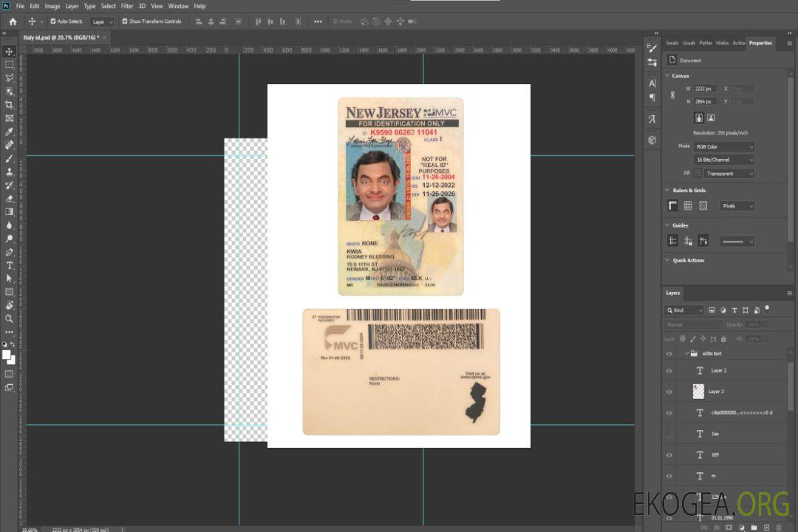This screenshot has width=798, height=532.
Task: Open the RGB Color mode dropdown
Action: [x=723, y=146]
